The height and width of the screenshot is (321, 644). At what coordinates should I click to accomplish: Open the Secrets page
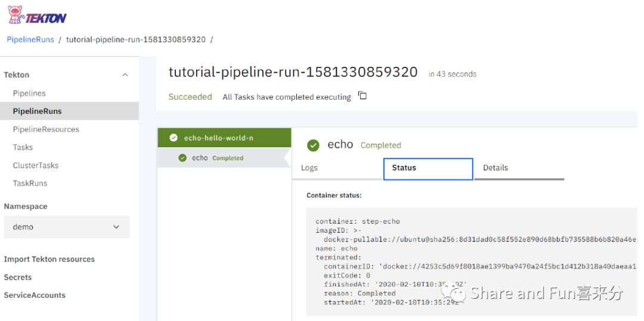point(18,277)
